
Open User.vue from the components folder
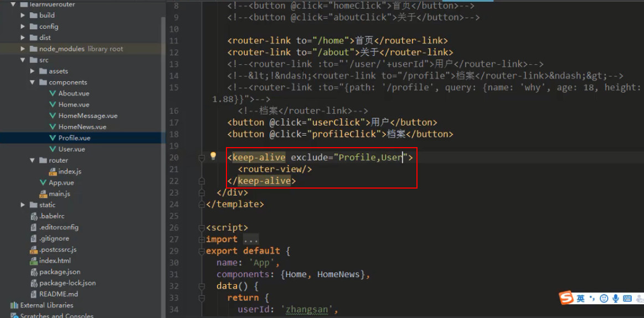[71, 149]
